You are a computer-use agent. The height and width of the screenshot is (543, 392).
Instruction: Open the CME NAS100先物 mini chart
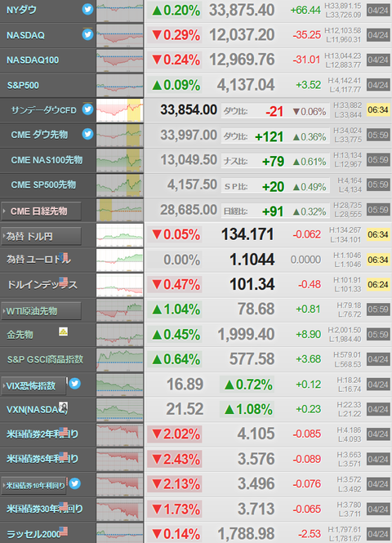point(119,160)
